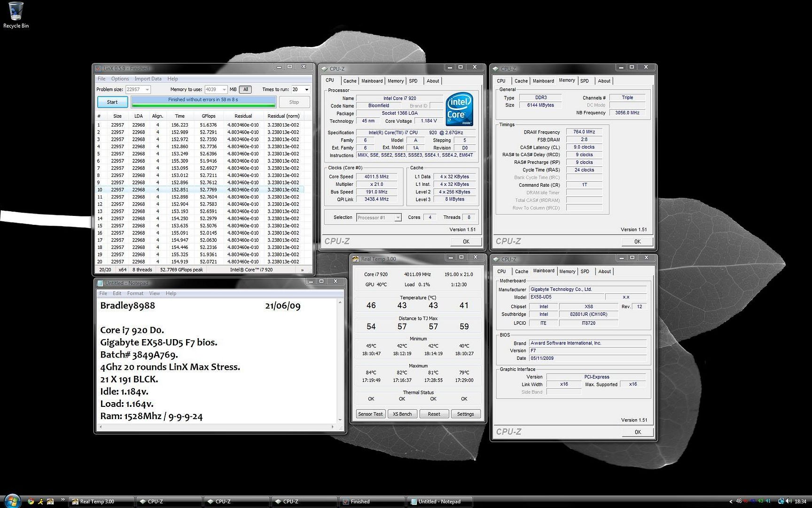Viewport: 812px width, 508px height.
Task: Click Reset in Real Temp
Action: (434, 414)
